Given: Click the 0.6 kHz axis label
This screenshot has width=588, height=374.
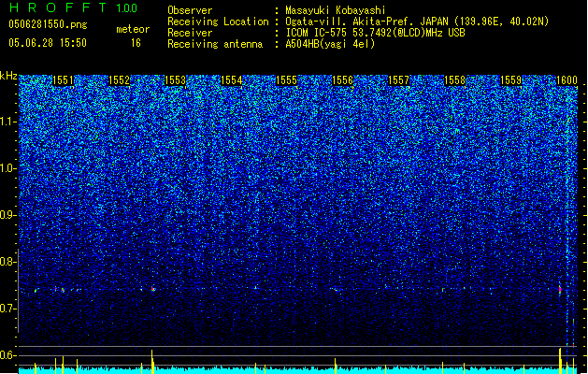Looking at the screenshot, I should point(7,355).
